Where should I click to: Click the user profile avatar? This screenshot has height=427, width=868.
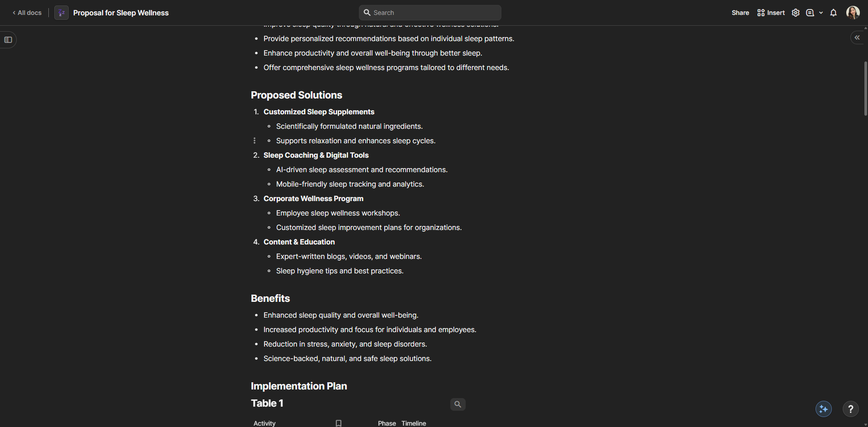[x=853, y=13]
